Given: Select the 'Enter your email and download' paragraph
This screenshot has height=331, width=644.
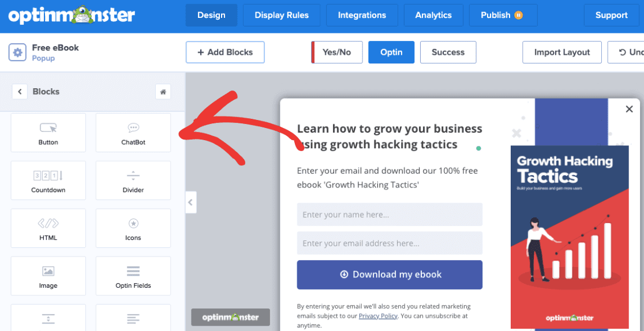Looking at the screenshot, I should tap(387, 178).
